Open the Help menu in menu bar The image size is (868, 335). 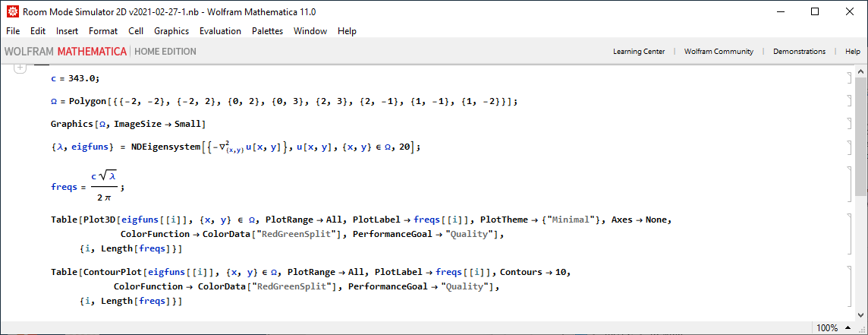click(x=347, y=31)
